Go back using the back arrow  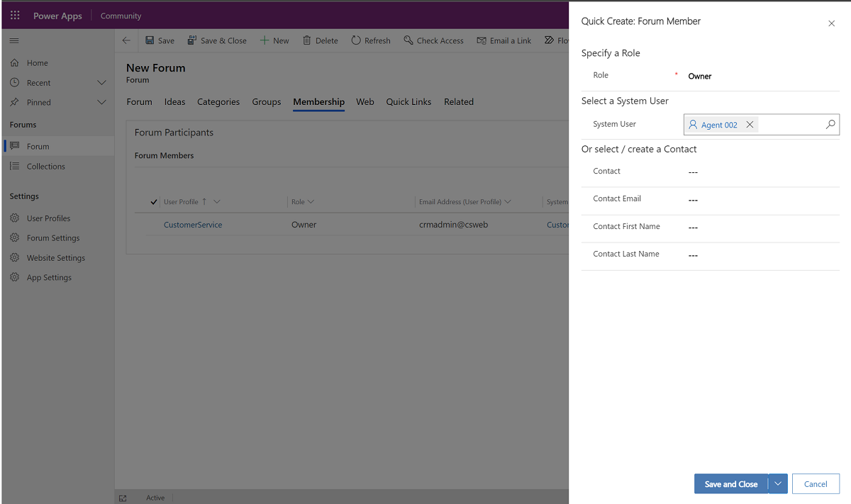tap(126, 40)
